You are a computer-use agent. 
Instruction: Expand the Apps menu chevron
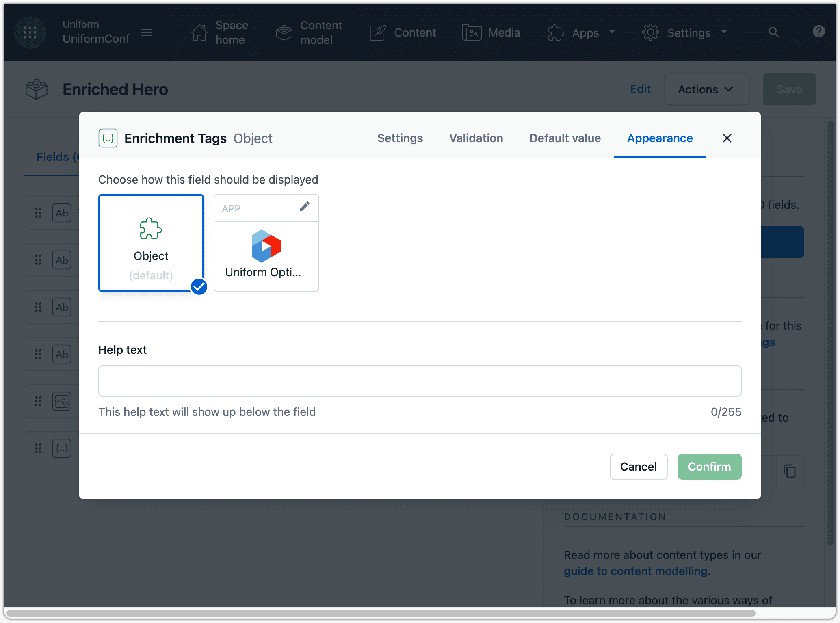coord(613,32)
